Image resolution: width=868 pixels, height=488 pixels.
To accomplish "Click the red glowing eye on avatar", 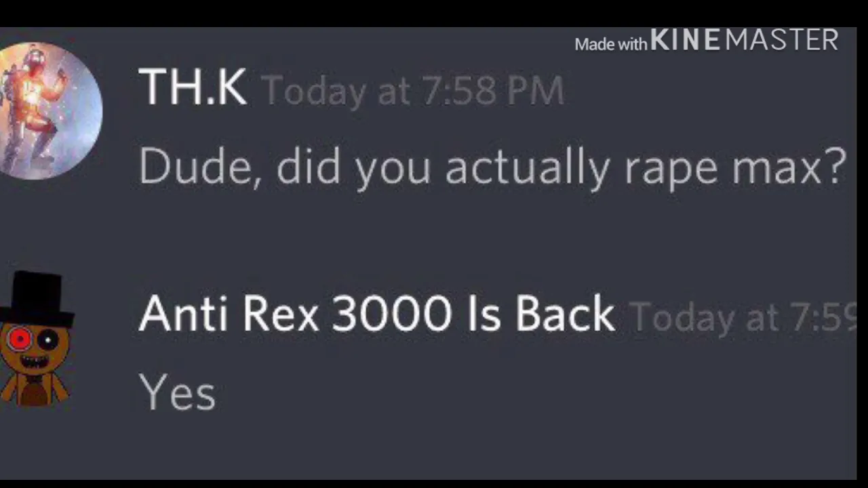I will (20, 338).
